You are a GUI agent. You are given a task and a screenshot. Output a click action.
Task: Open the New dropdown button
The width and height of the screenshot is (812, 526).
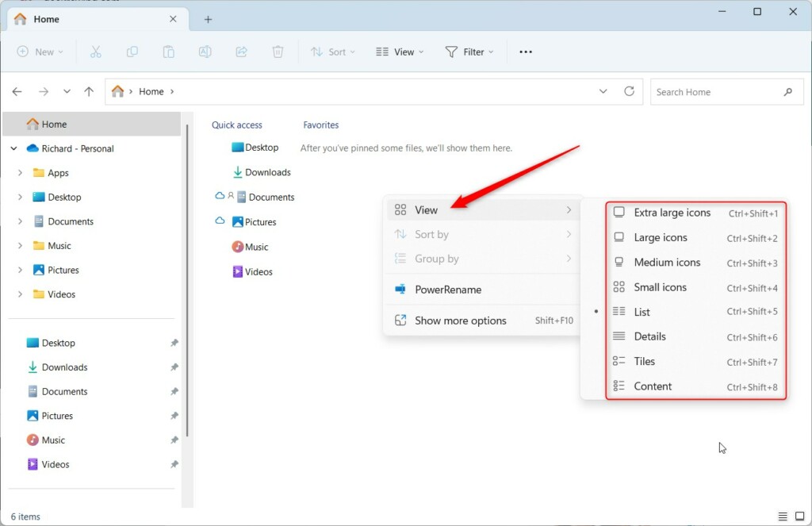click(x=40, y=52)
